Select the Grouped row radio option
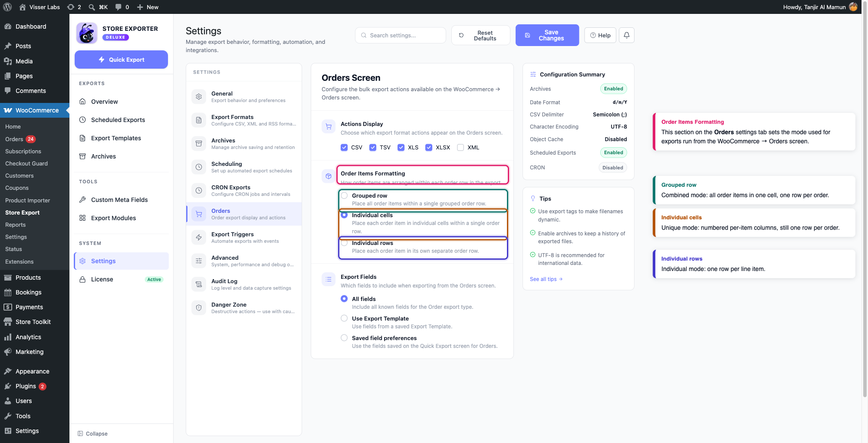Viewport: 868px width, 443px height. (344, 195)
